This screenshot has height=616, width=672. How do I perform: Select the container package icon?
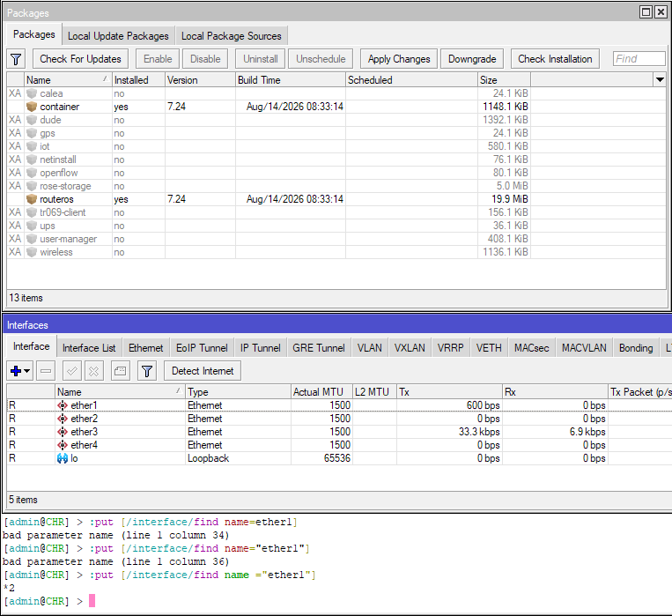point(32,107)
